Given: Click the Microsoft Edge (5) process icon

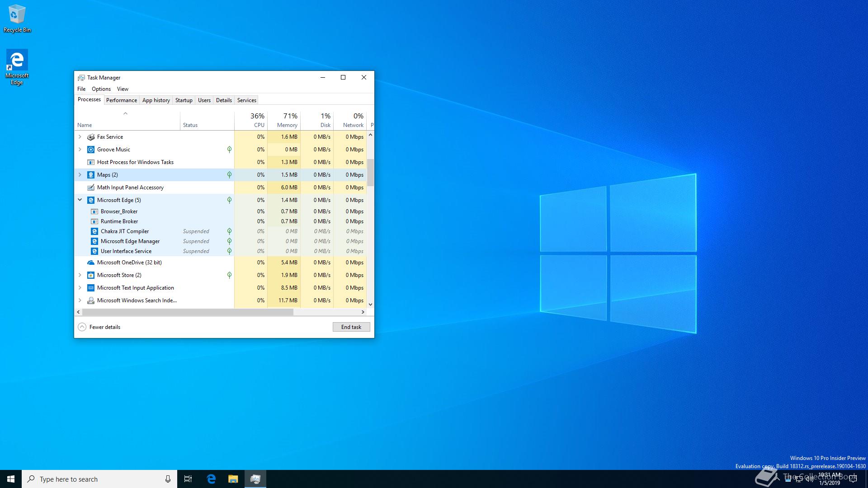Looking at the screenshot, I should point(91,200).
